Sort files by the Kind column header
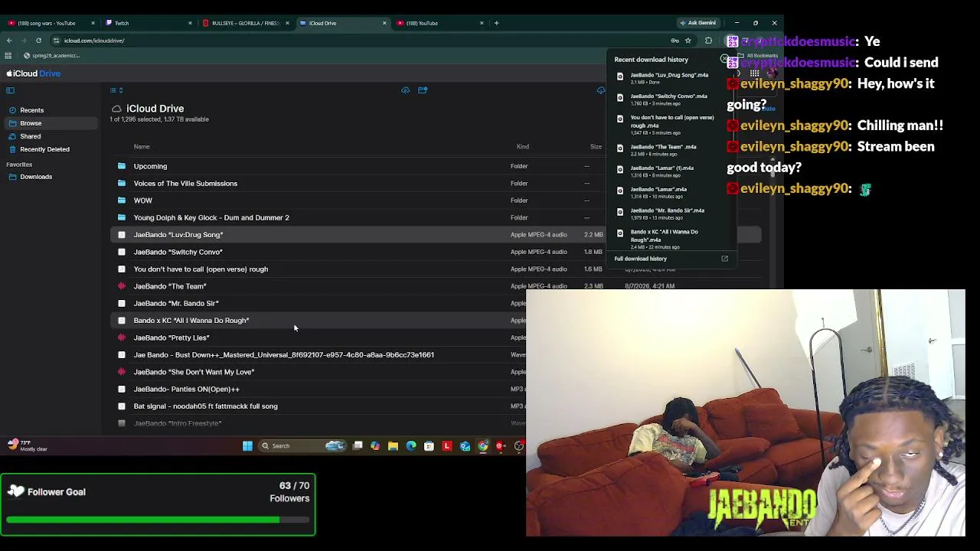The width and height of the screenshot is (980, 551). tap(523, 146)
